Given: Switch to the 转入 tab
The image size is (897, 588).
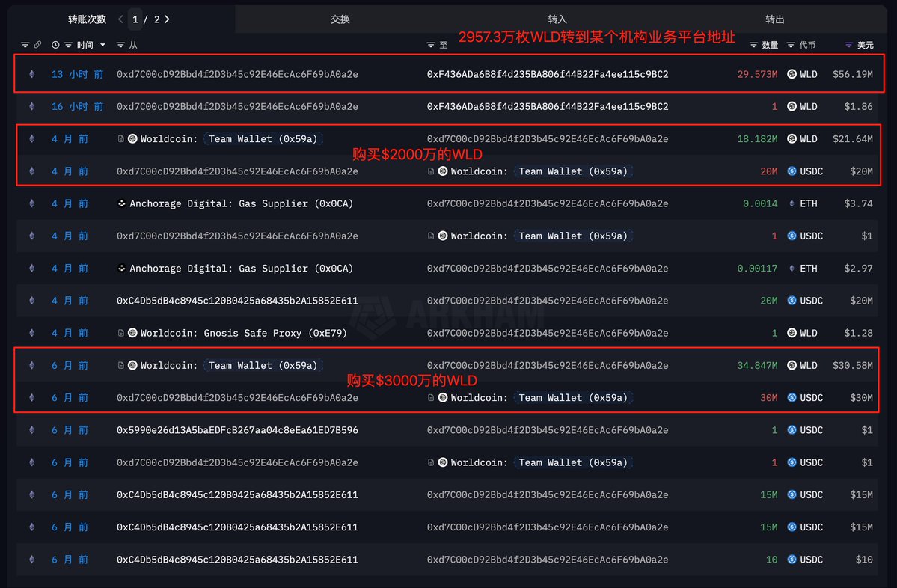Looking at the screenshot, I should tap(557, 19).
